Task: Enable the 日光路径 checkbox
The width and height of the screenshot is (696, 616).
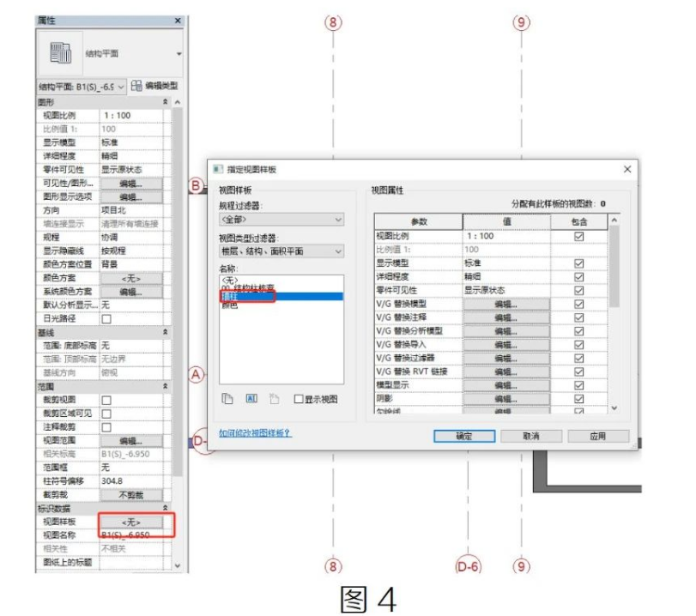Action: pyautogui.click(x=106, y=318)
